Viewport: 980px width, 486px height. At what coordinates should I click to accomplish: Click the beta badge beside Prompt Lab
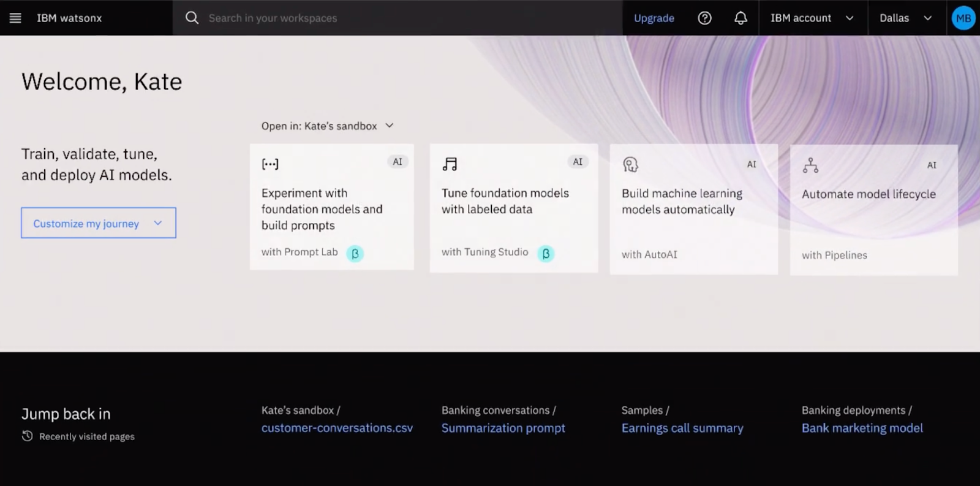(x=355, y=253)
